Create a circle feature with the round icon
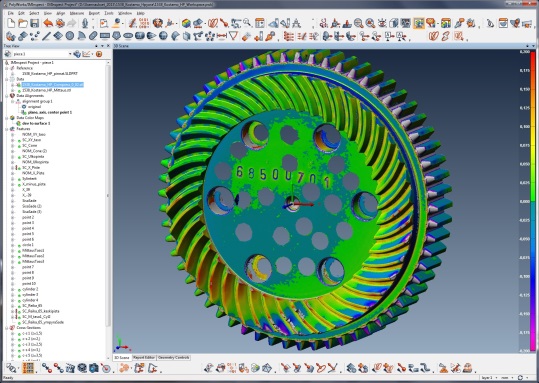The width and height of the screenshot is (539, 383). tap(69, 36)
